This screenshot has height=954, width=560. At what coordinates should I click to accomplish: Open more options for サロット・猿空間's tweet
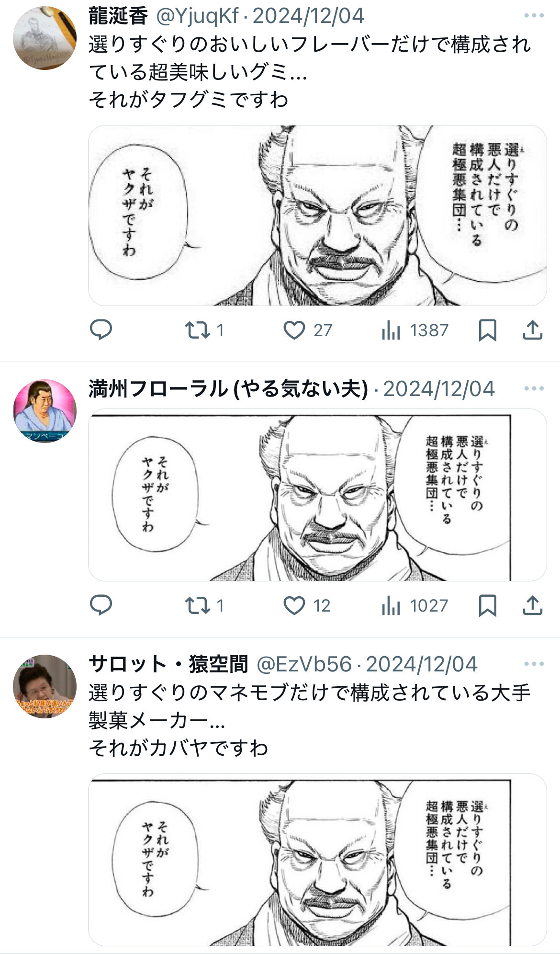click(x=534, y=664)
